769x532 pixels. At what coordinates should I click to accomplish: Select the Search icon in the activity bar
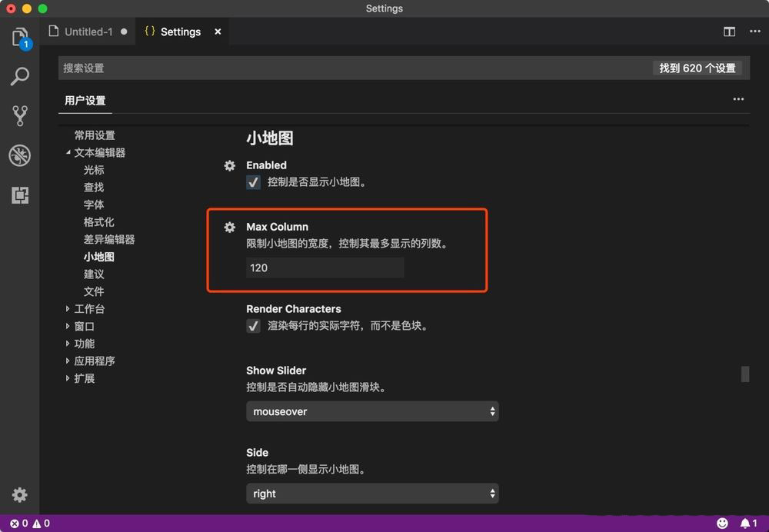pyautogui.click(x=20, y=76)
